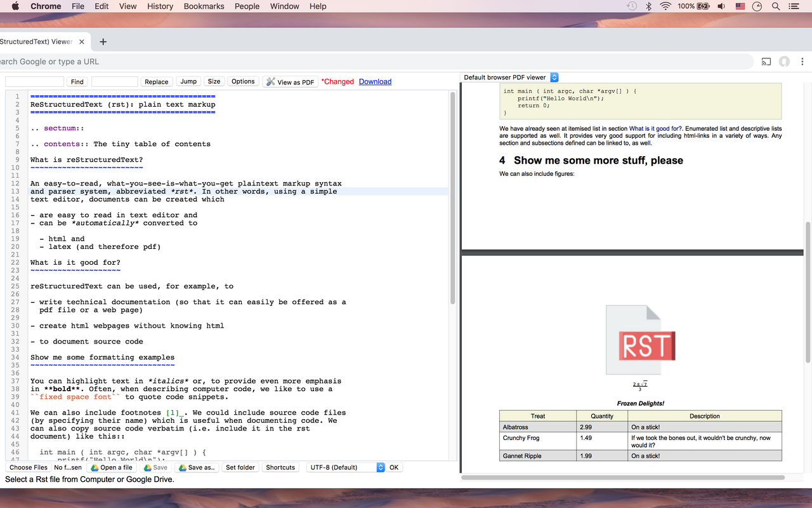This screenshot has height=508, width=812.
Task: Click '- latex (and therefore pdf)' line
Action: [100, 247]
